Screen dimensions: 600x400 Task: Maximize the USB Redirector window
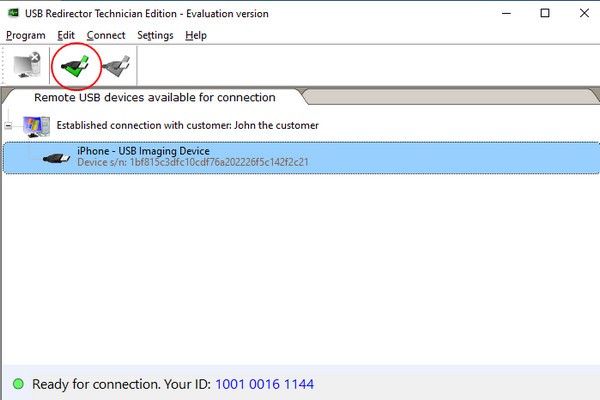pos(545,13)
